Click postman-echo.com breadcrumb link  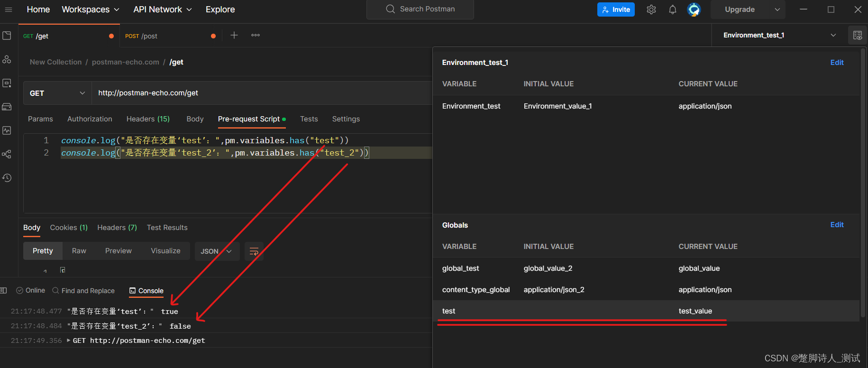pyautogui.click(x=126, y=62)
